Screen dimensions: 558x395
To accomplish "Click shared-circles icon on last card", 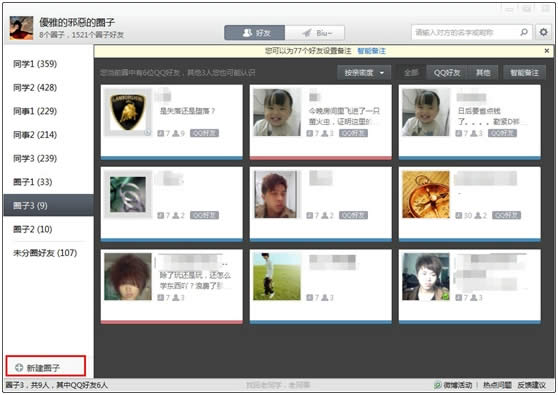I will click(x=459, y=298).
